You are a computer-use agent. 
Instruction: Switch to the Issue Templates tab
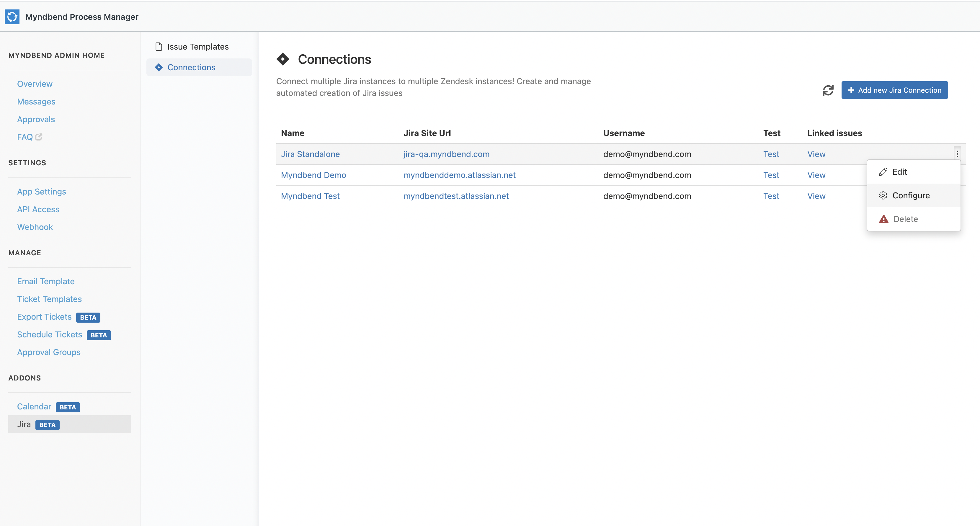tap(198, 47)
